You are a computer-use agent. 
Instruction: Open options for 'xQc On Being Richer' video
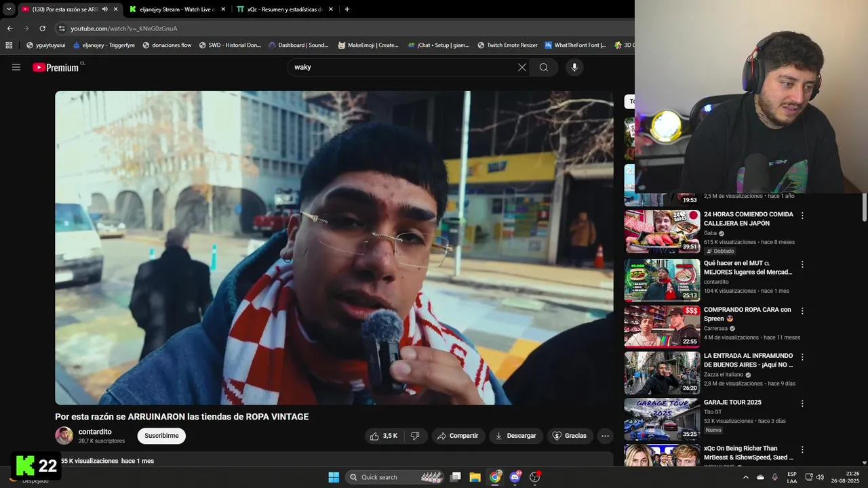(x=802, y=449)
